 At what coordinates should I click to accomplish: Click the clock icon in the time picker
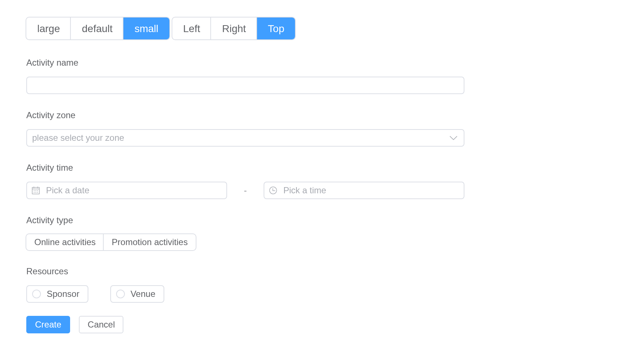[x=273, y=190]
